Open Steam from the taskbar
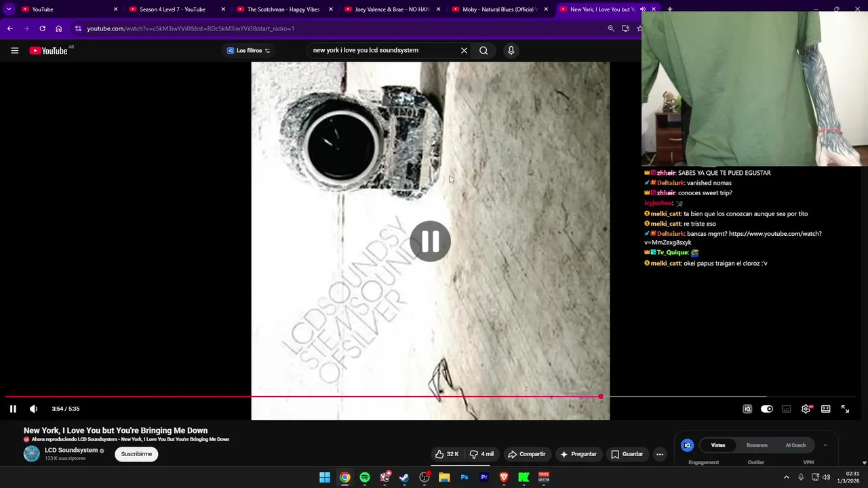868x488 pixels. [x=404, y=477]
